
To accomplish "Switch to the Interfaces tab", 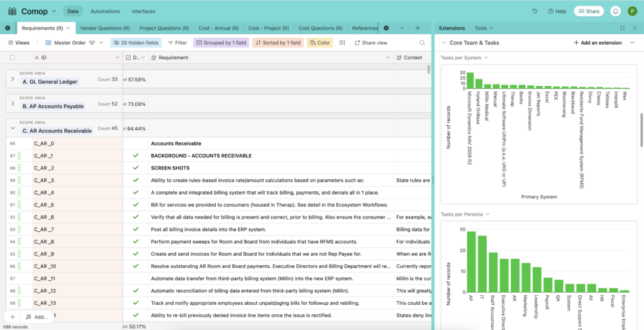I will pos(144,11).
